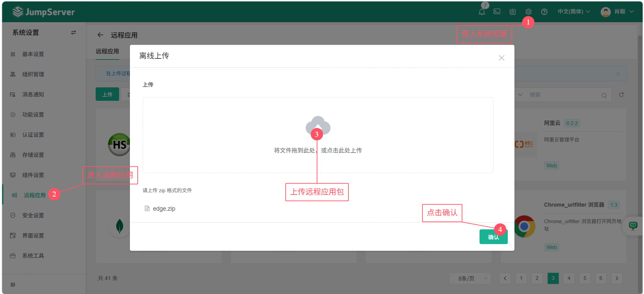Click the uploaded edge.zip file entry

point(164,209)
